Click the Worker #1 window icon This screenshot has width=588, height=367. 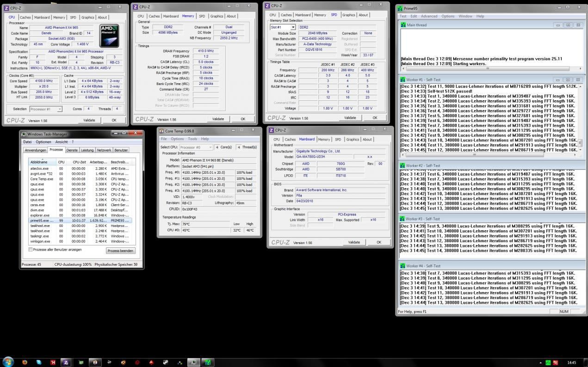(403, 80)
